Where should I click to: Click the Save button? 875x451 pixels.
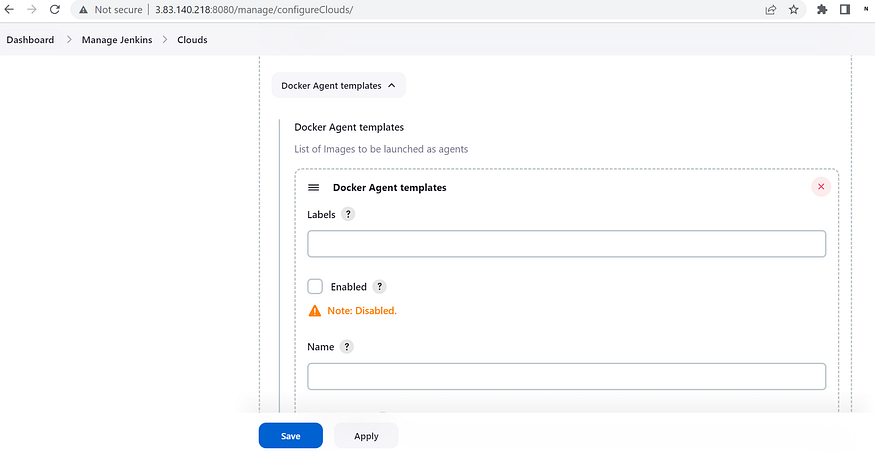pos(291,435)
